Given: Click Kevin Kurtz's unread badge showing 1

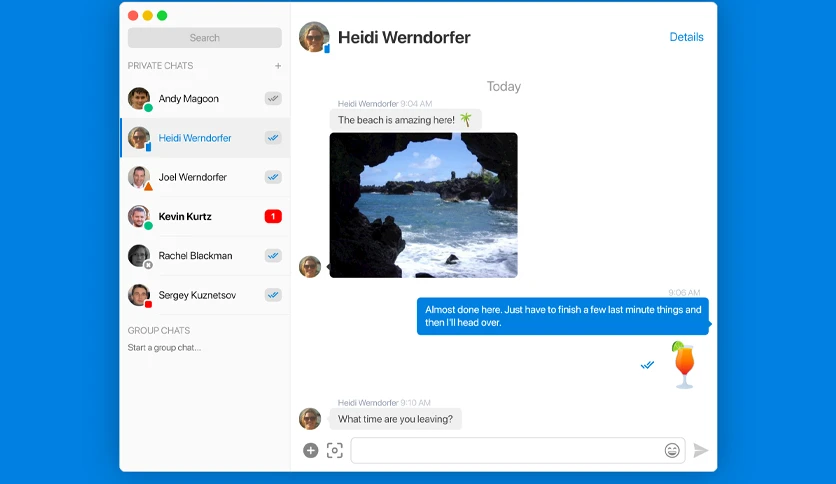Looking at the screenshot, I should pyautogui.click(x=273, y=216).
